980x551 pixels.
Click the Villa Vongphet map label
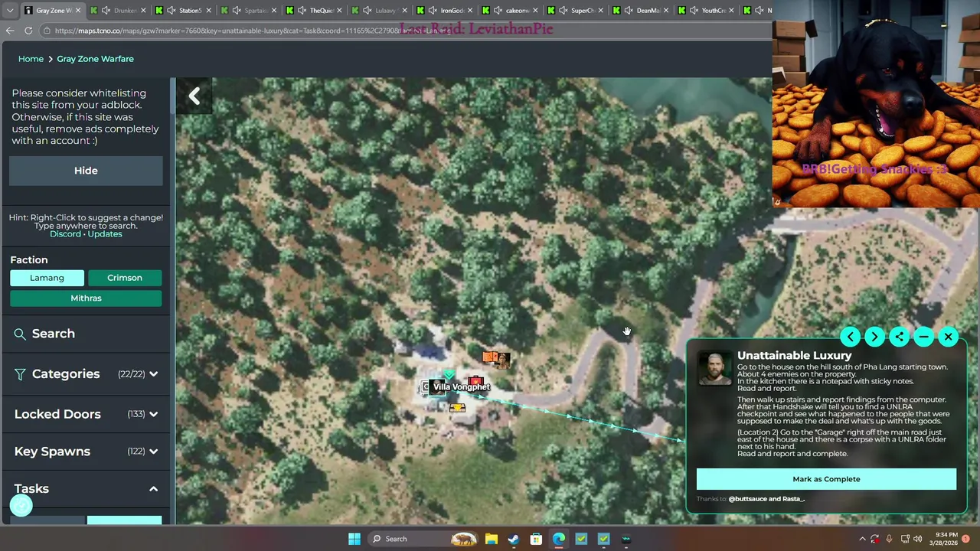click(462, 387)
